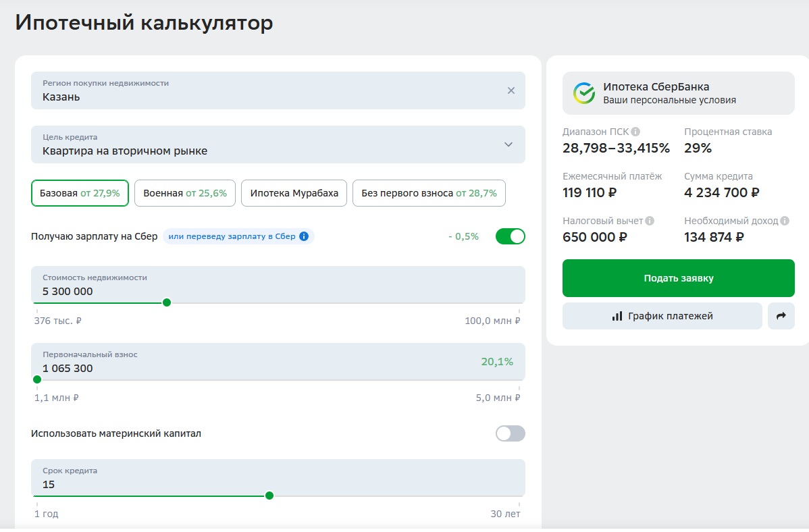809x532 pixels.
Task: Open the График платежей schedule
Action: coord(662,316)
